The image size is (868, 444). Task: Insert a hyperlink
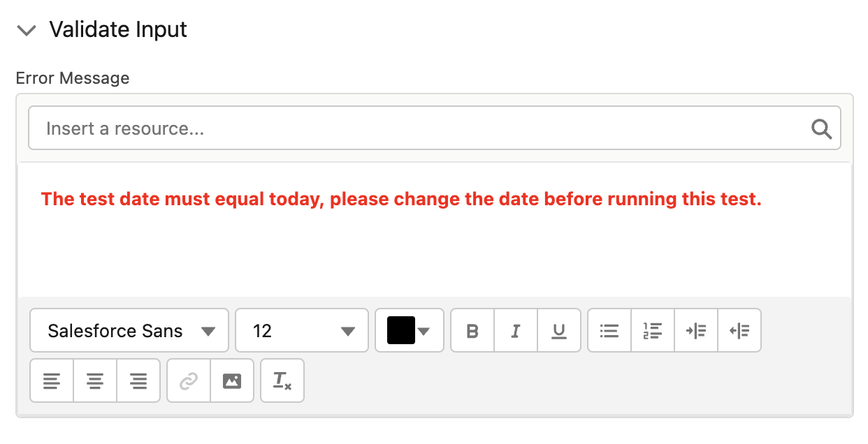pos(189,380)
